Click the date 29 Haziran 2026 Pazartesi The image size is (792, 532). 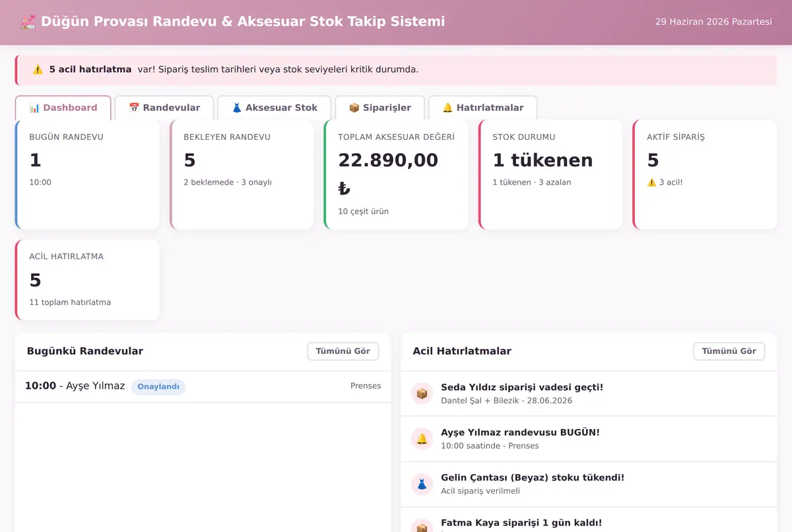pyautogui.click(x=713, y=22)
